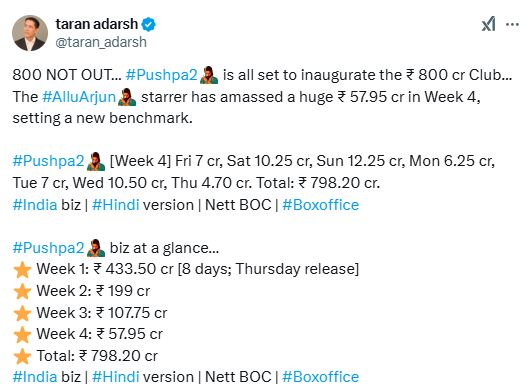525x390 pixels.
Task: Open the #AlluArjun hashtag
Action: click(79, 97)
